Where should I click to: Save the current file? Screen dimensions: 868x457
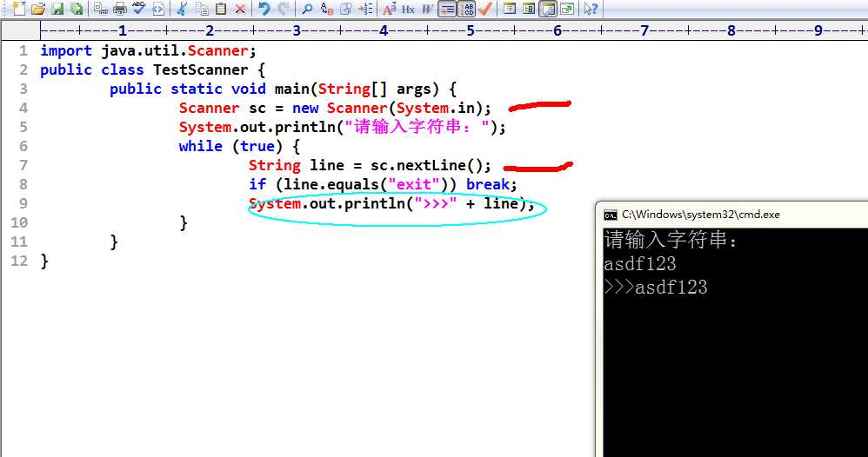pos(57,9)
